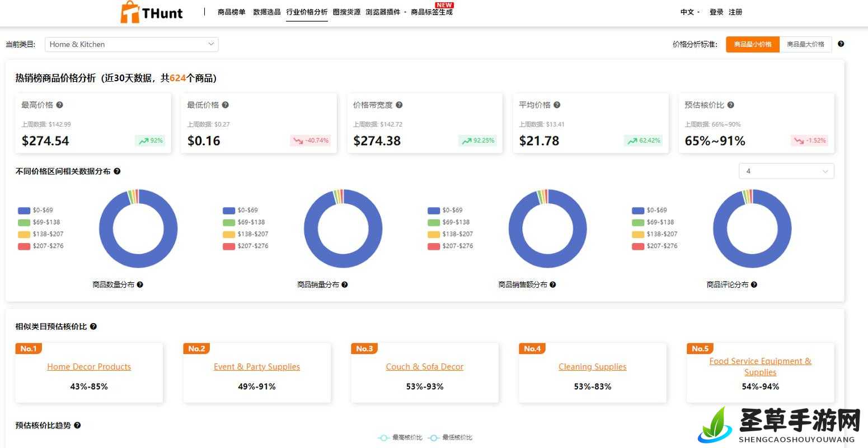Screen dimensions: 868x448
Task: Click help icon beside 价格分析标准 buttons
Action: [841, 44]
